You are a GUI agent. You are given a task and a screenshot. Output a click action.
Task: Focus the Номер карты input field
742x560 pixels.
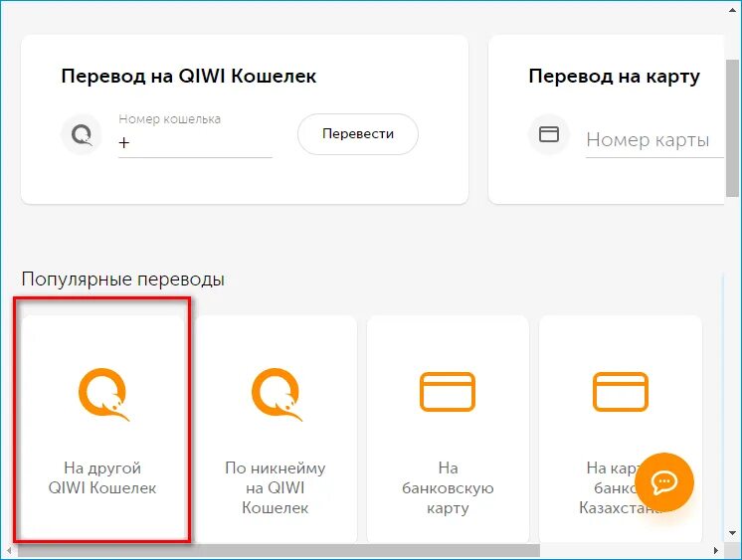654,140
